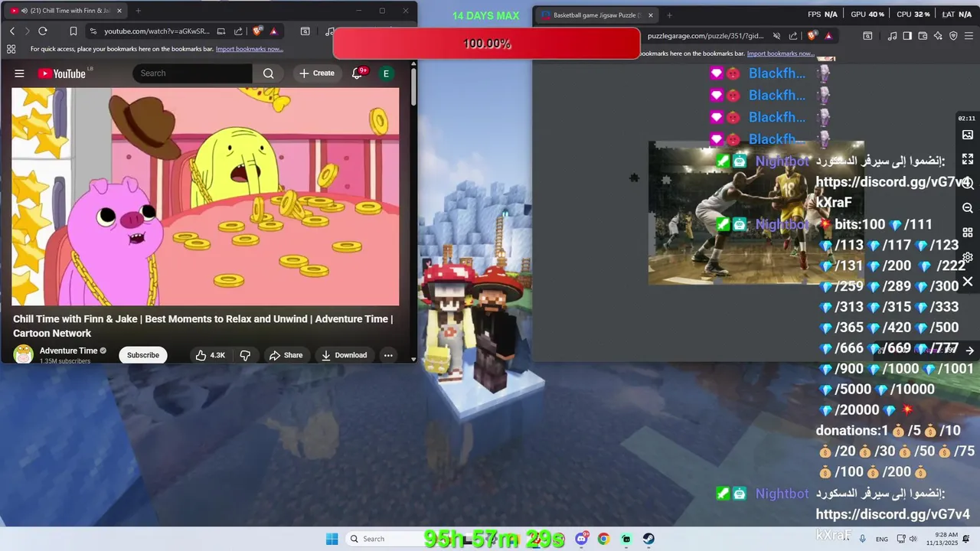Import bookmarks now link in YouTube window

point(250,49)
